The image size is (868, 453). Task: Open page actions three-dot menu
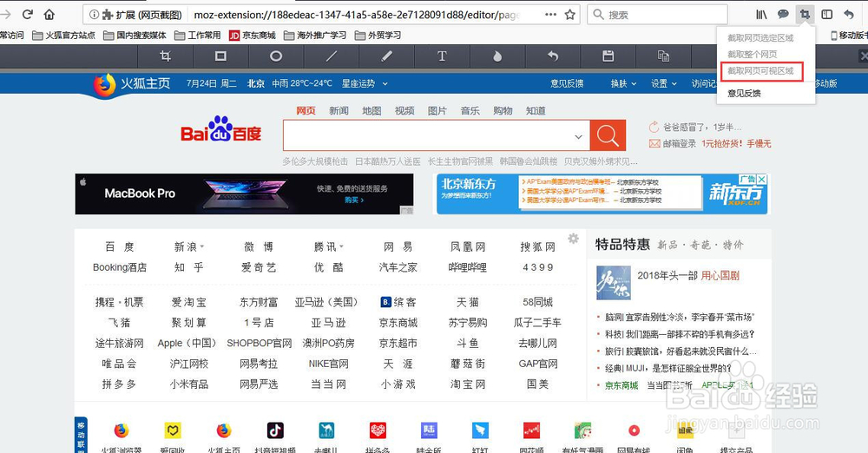551,15
